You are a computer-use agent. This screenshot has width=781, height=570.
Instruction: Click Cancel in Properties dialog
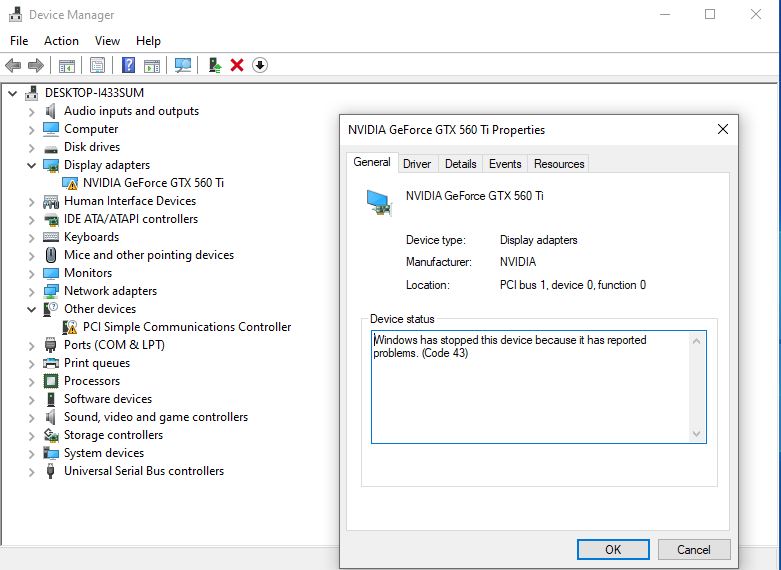click(694, 550)
